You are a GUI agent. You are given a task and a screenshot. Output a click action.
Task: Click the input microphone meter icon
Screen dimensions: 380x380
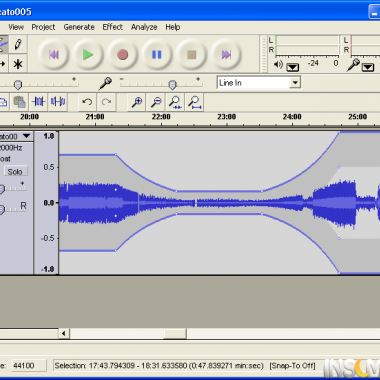click(x=353, y=65)
